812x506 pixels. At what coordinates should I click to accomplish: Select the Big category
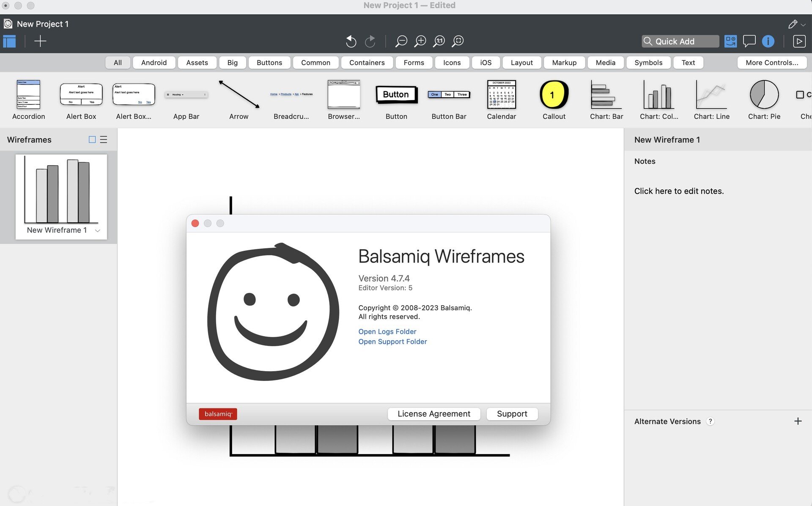coord(232,63)
